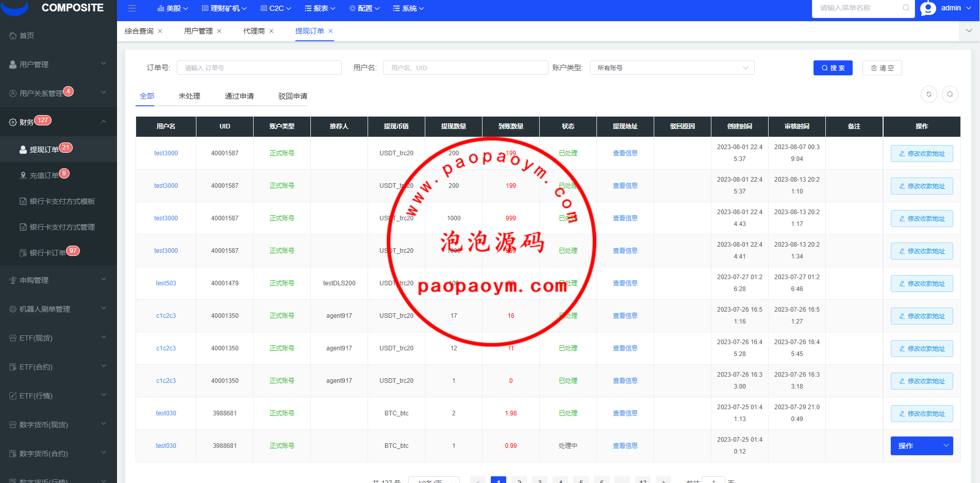Image resolution: width=980 pixels, height=483 pixels.
Task: Click the 数字货币(合约) icon in sidebar
Action: tap(13, 454)
